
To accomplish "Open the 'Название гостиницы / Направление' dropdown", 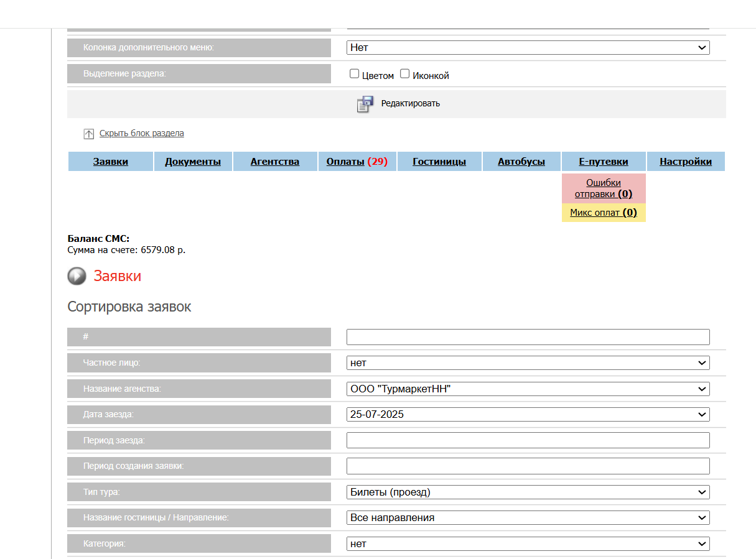I will pos(528,517).
